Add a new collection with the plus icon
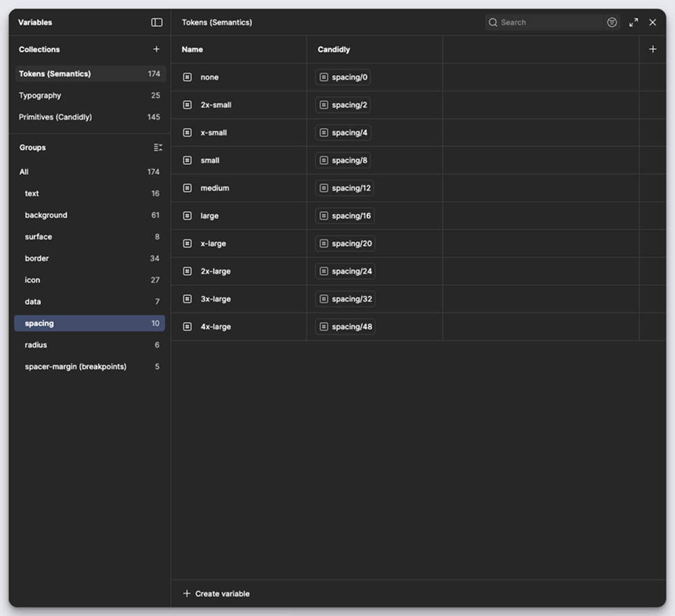 (x=156, y=49)
